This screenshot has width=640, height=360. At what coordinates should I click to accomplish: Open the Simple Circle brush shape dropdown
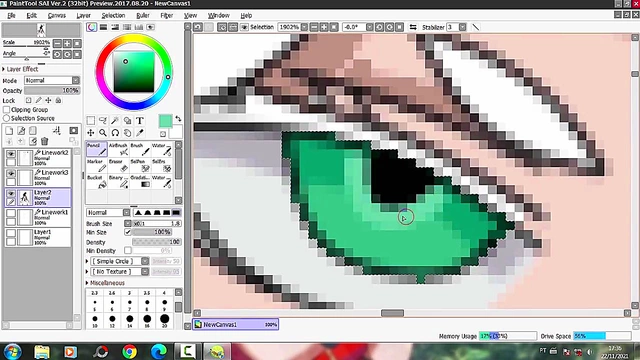coord(120,261)
